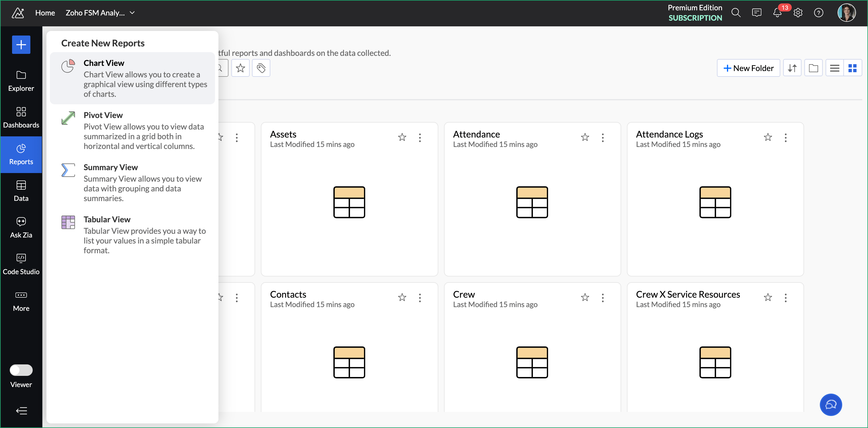Click the New Folder button
This screenshot has width=868, height=428.
748,68
